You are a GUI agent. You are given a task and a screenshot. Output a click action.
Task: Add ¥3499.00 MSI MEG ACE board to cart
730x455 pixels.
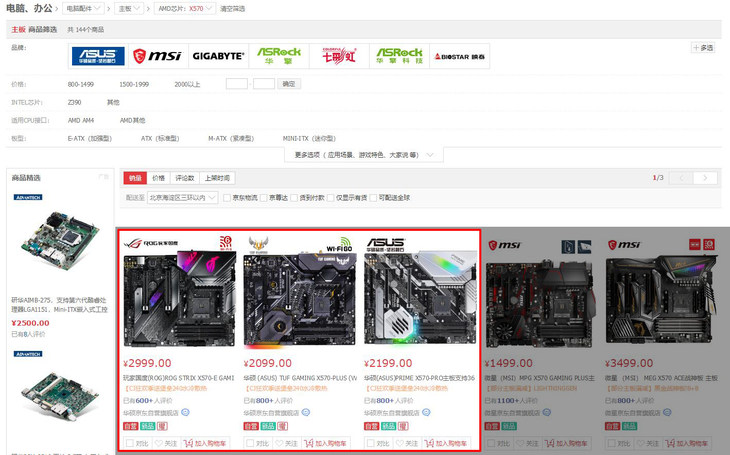(687, 443)
